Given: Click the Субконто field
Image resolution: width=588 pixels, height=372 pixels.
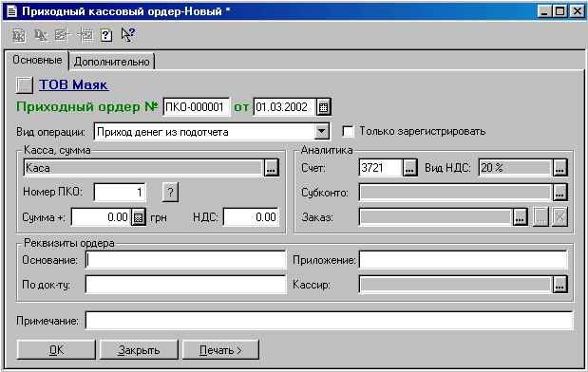Looking at the screenshot, I should (456, 193).
